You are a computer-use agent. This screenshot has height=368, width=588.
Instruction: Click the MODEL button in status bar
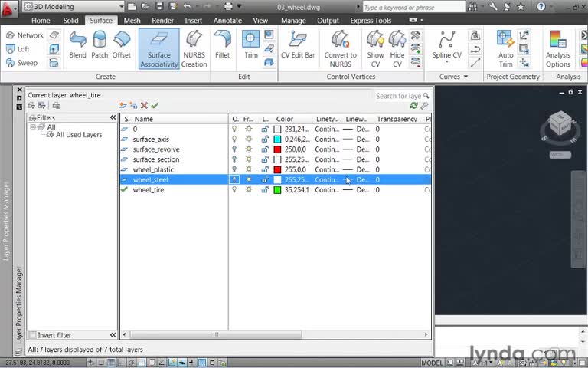432,363
